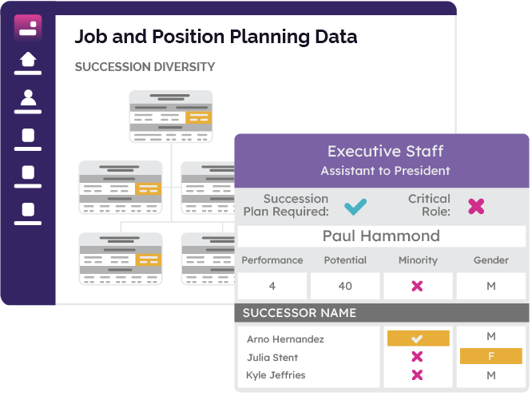The width and height of the screenshot is (532, 400).
Task: Select the bottom-left org chart card
Action: [121, 259]
